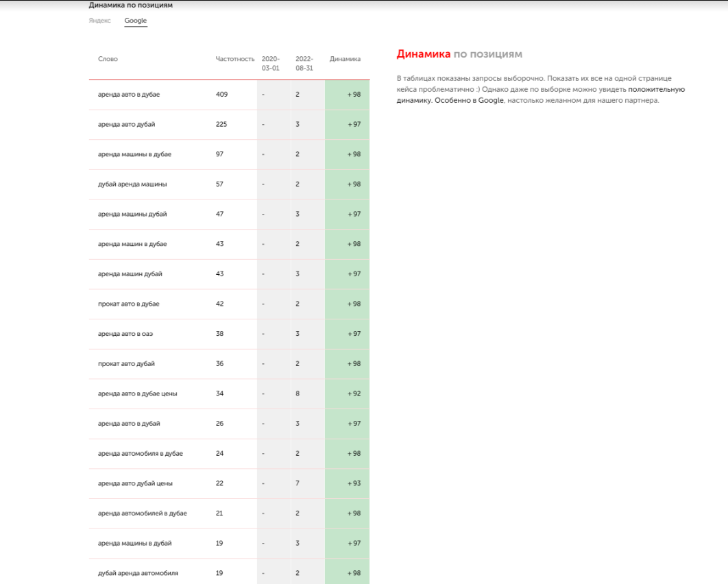This screenshot has width=728, height=584.
Task: Click frequency value 34
Action: (x=219, y=393)
